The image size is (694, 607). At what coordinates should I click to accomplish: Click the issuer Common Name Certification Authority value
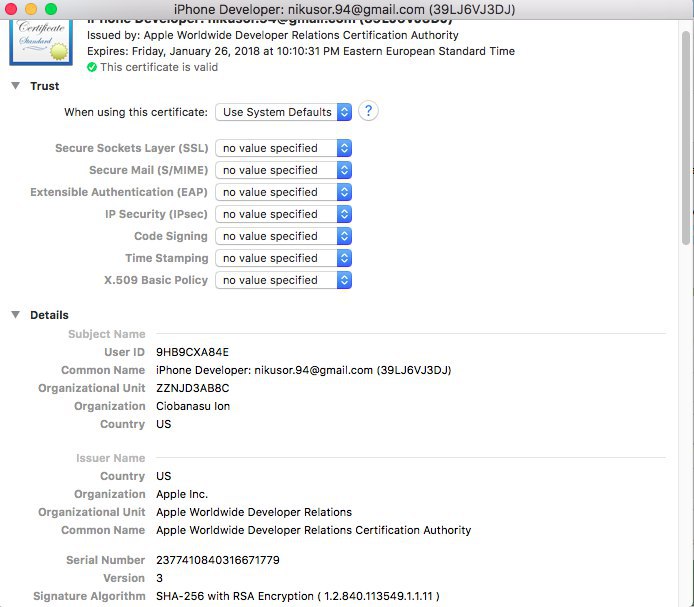(x=314, y=530)
